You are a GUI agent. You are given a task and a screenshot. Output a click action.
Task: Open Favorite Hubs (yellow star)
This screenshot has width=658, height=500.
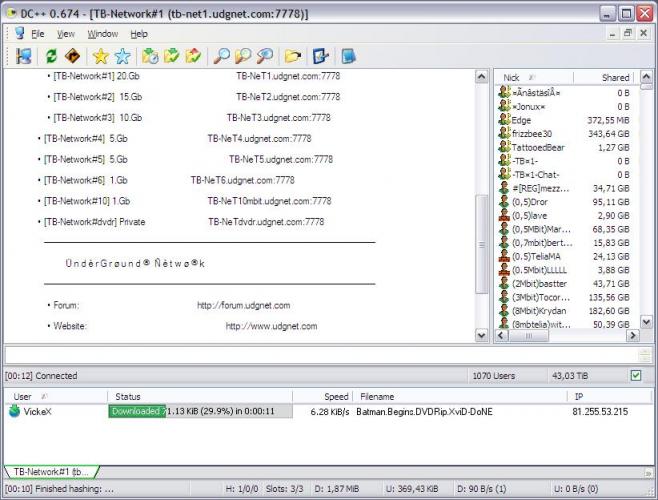pyautogui.click(x=100, y=56)
